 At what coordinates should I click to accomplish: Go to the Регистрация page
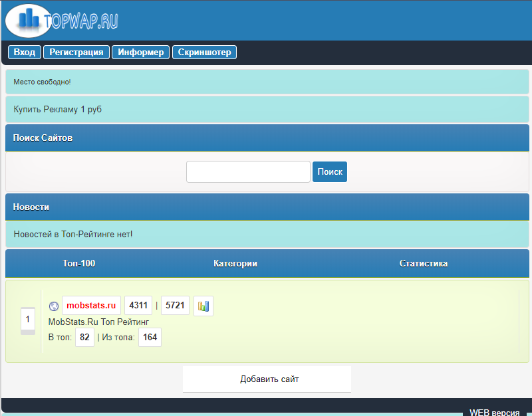76,52
